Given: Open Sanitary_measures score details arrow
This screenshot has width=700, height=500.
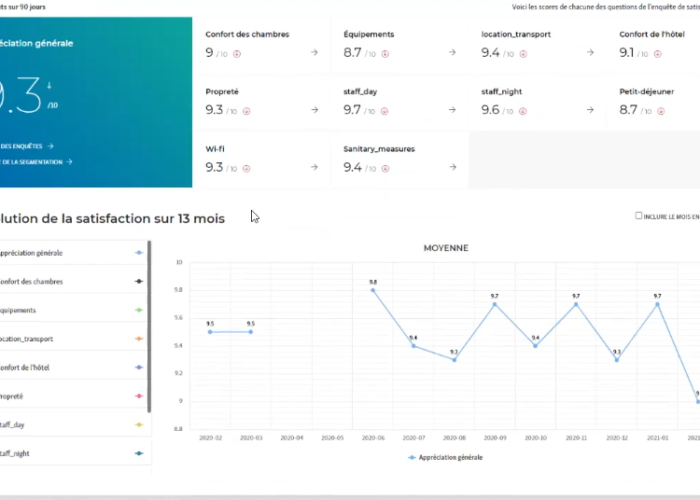Looking at the screenshot, I should coord(453,167).
